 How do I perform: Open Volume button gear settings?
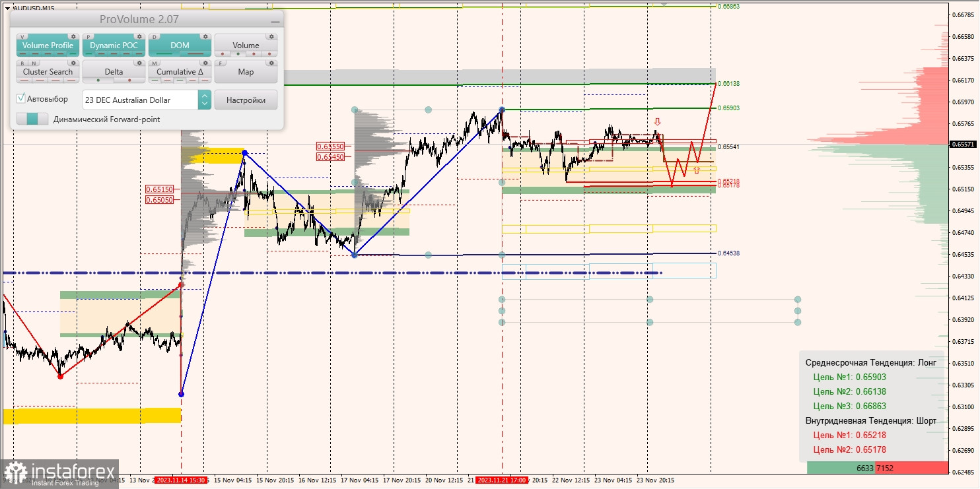271,37
